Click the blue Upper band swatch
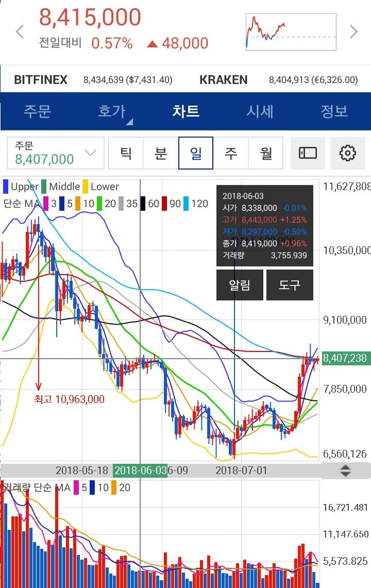The height and width of the screenshot is (588, 371). [6, 187]
